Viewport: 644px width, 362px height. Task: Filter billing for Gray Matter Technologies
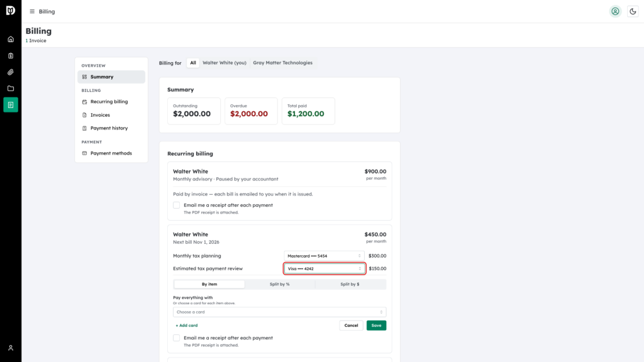point(282,63)
